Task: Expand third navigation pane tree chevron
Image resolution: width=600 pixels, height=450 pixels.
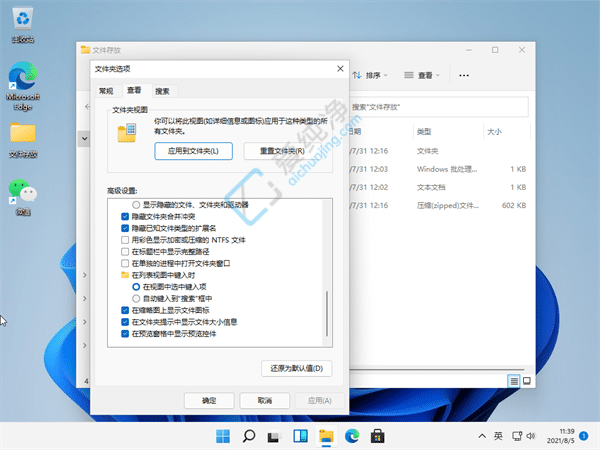Action: coord(85,322)
